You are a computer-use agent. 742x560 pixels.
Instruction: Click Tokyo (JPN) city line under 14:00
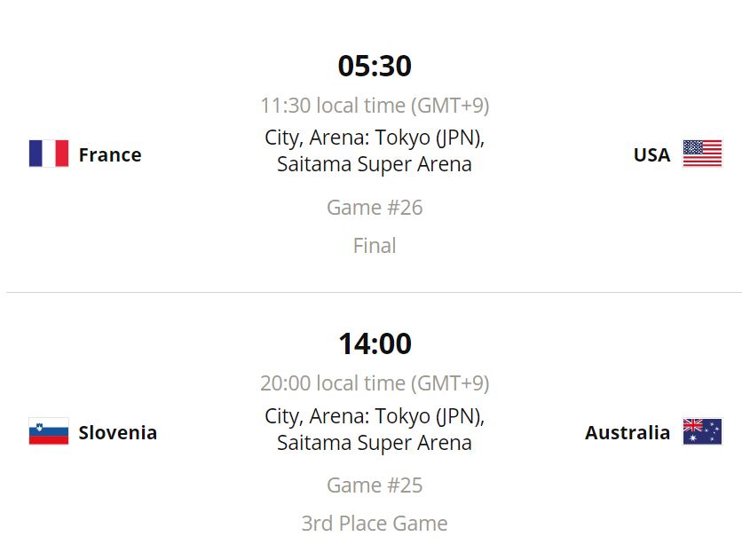(x=375, y=416)
